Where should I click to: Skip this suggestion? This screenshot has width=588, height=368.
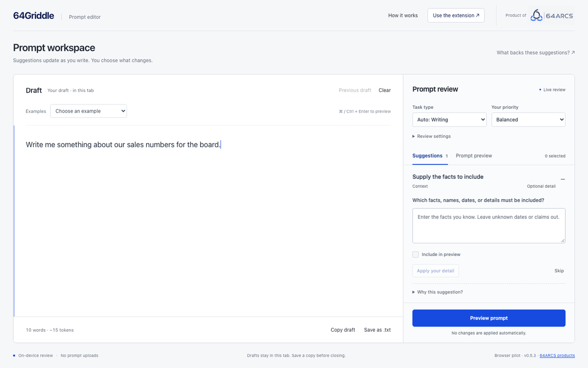559,271
